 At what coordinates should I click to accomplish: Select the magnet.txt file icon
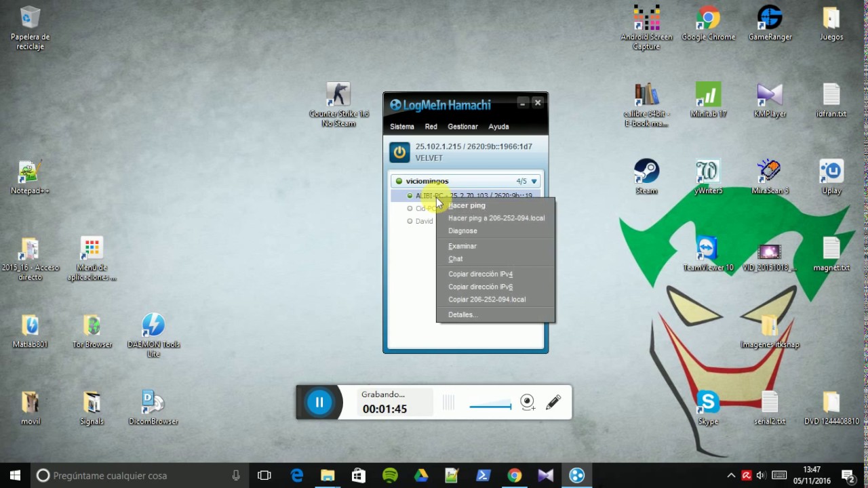click(x=831, y=254)
